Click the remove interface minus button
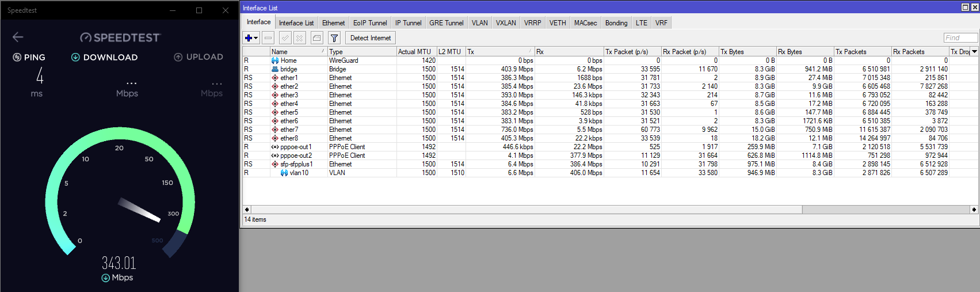 coord(268,38)
